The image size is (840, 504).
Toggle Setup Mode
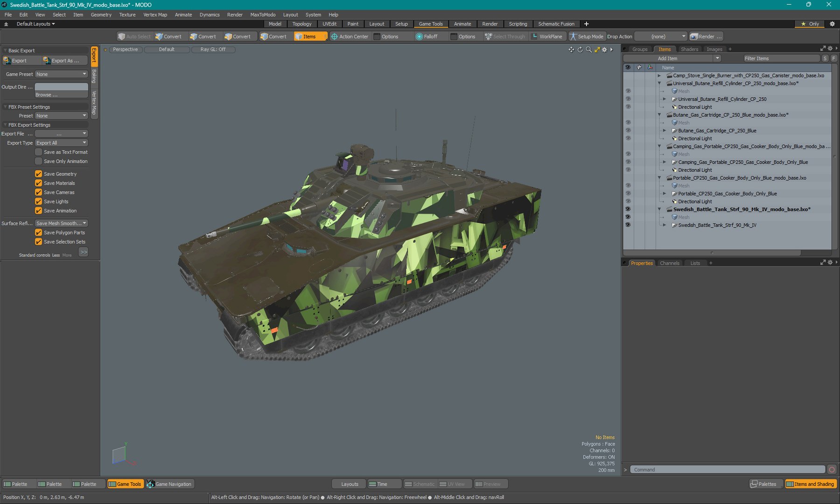tap(587, 36)
